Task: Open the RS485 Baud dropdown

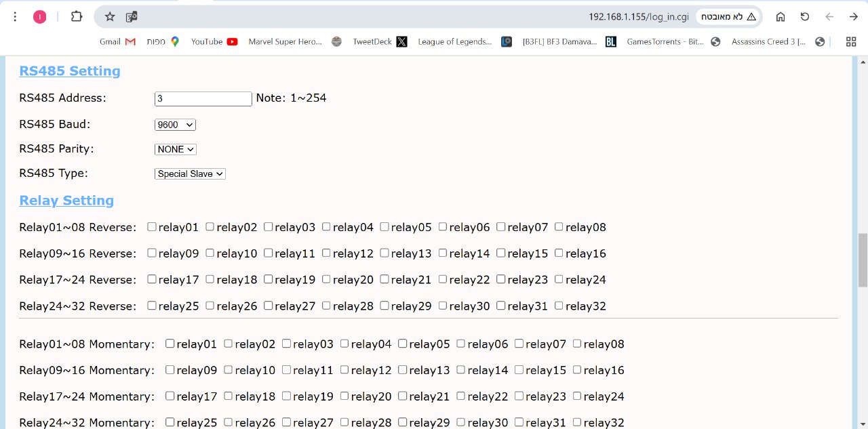Action: pyautogui.click(x=175, y=125)
